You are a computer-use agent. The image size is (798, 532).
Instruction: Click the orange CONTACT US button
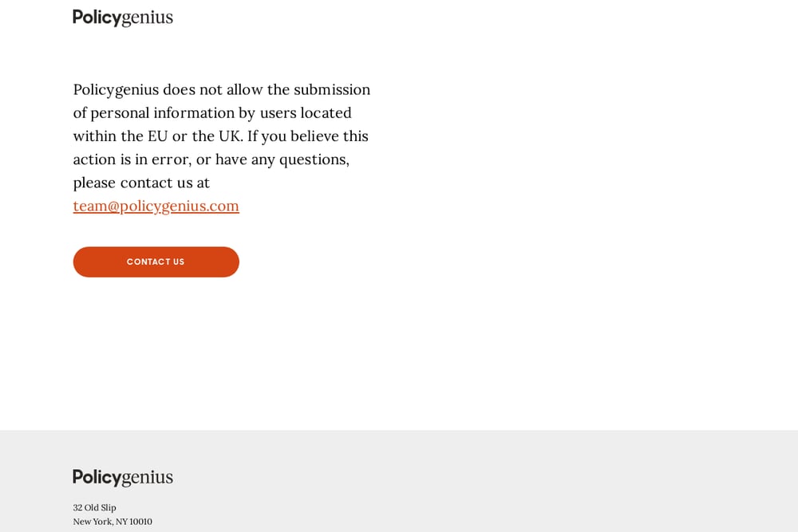pos(156,262)
